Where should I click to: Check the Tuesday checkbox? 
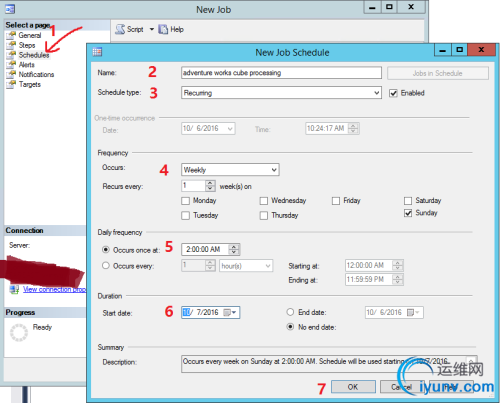[x=185, y=216]
